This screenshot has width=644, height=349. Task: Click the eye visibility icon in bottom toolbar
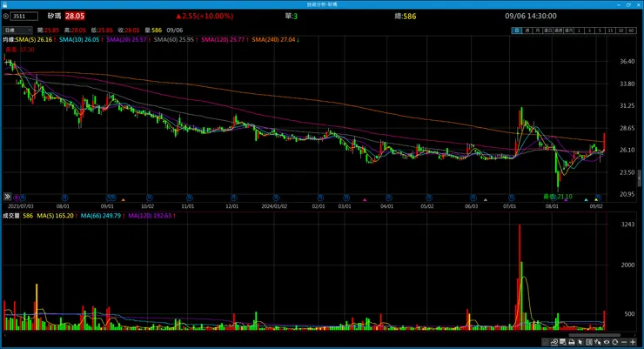pyautogui.click(x=607, y=342)
